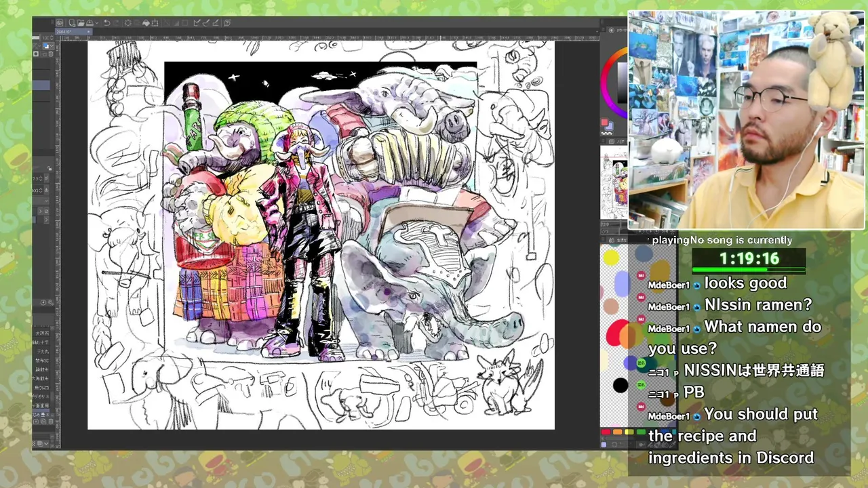Select the green chip in the bottom color row
Screen dimensions: 868x488
coord(641,432)
